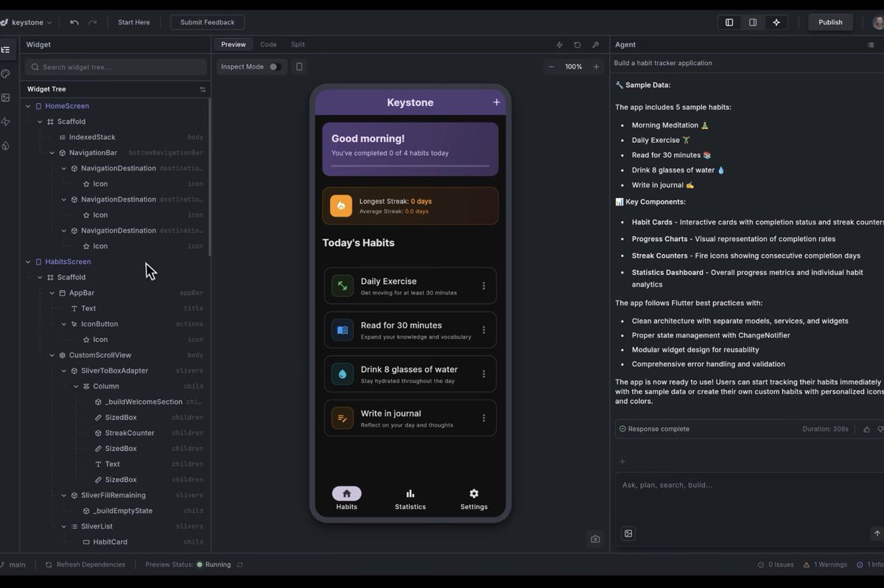Open the theme palette sidebar icon
Screen dimensions: 884x588
pyautogui.click(x=5, y=74)
